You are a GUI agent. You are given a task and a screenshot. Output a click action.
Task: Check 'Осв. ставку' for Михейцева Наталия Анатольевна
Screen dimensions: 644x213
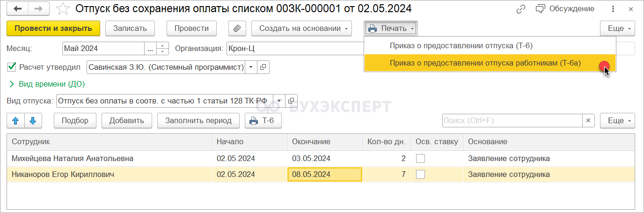[421, 158]
